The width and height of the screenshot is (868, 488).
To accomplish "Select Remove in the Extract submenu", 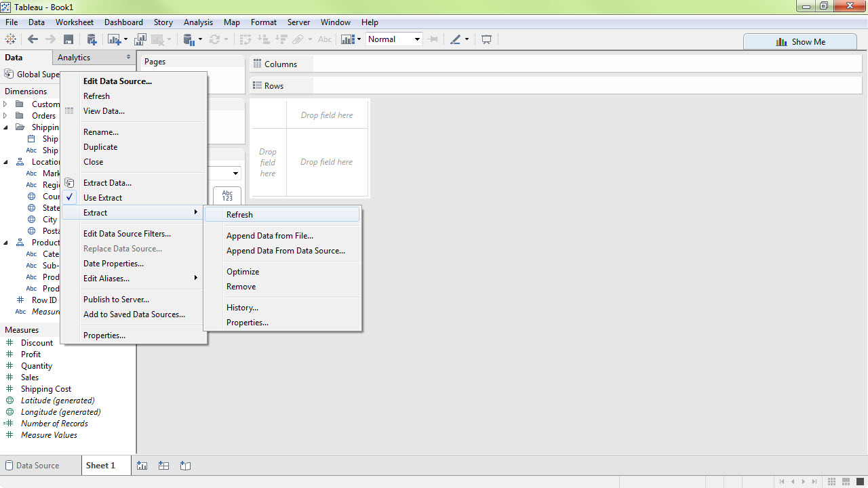I will [x=283, y=287].
